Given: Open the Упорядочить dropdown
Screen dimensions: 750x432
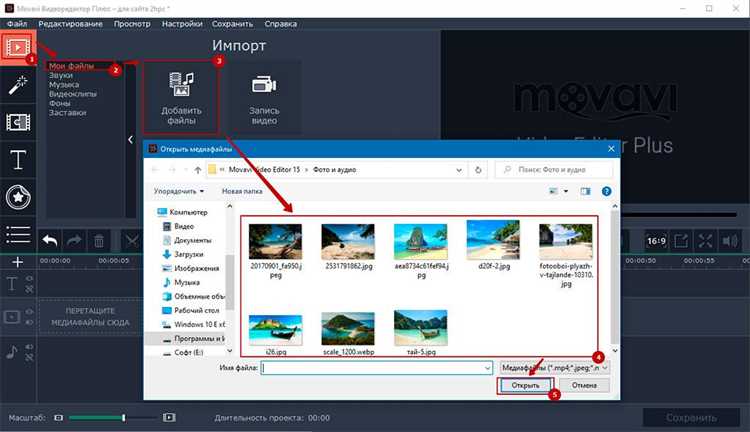Looking at the screenshot, I should (178, 191).
